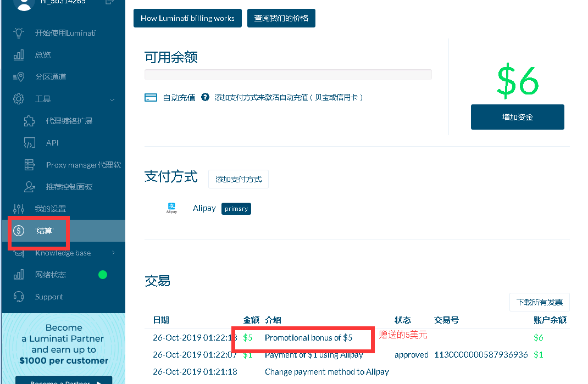
Task: Click the puzzle piece icon for 代理镀铬扩展
Action: point(29,121)
